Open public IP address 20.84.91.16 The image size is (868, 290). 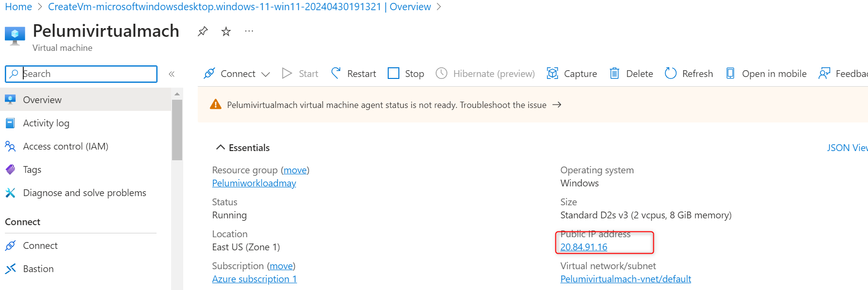pyautogui.click(x=584, y=247)
